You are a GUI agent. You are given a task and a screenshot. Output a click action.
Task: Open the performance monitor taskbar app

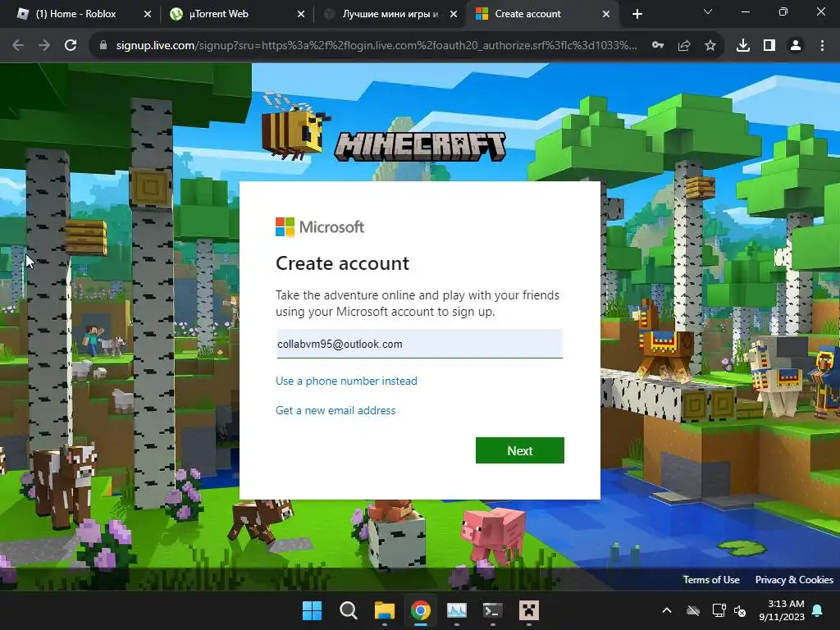[x=456, y=610]
